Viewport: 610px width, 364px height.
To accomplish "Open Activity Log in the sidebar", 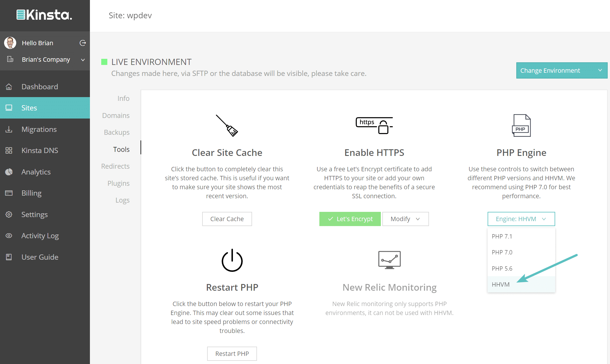I will (x=45, y=236).
